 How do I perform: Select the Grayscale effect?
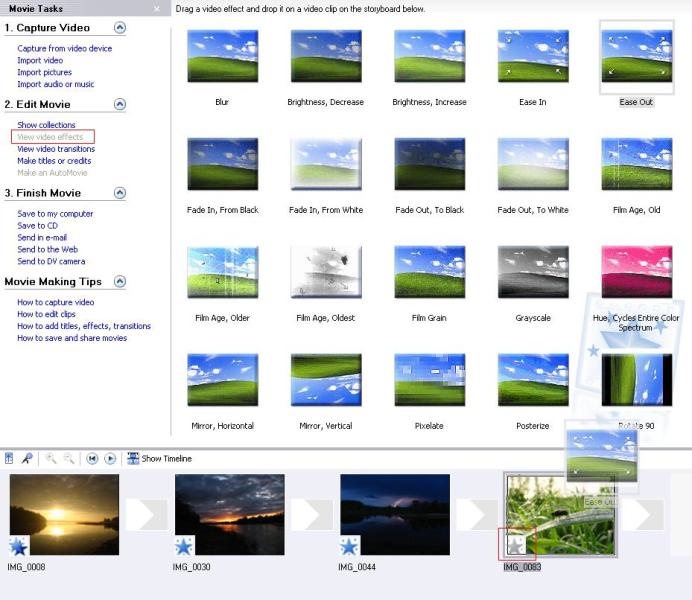[533, 272]
